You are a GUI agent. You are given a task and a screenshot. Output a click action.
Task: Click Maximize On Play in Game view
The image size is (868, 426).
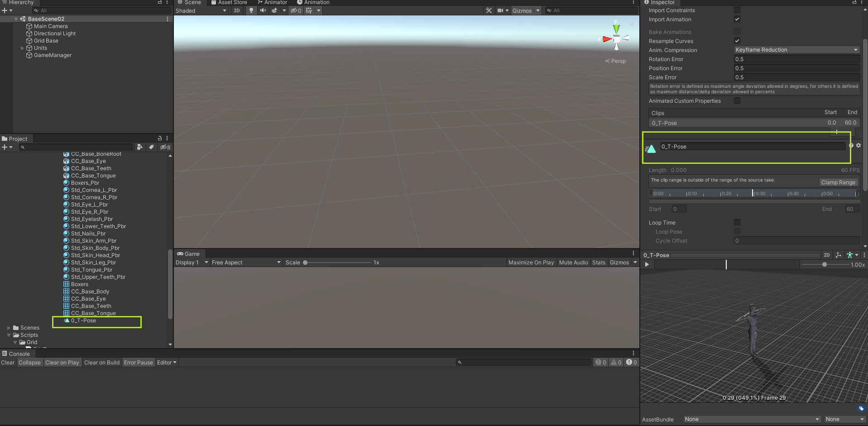click(531, 263)
